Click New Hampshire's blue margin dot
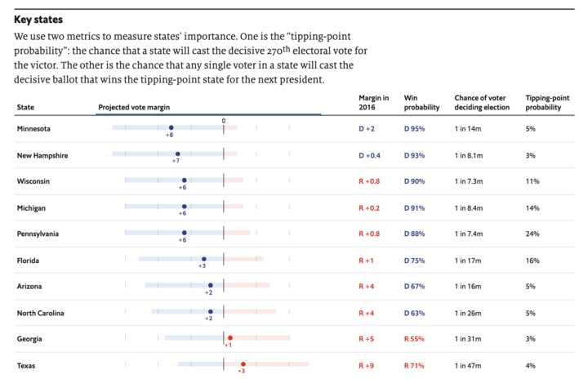 (177, 154)
